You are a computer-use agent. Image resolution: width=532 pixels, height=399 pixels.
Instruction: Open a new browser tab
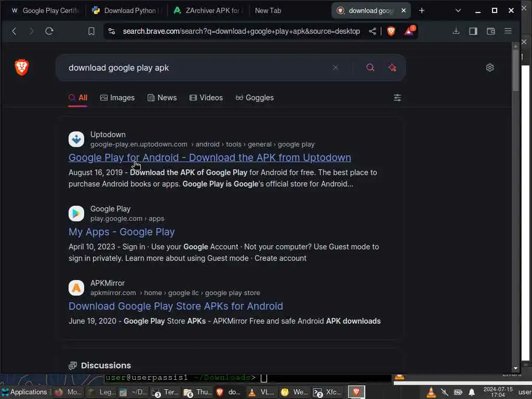[x=422, y=10]
